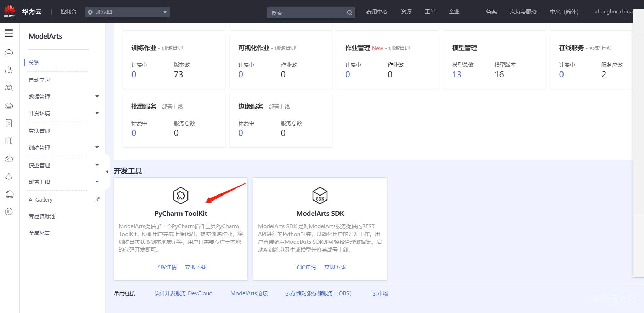Click the location pin beside 北京四
The image size is (644, 313).
pyautogui.click(x=90, y=12)
